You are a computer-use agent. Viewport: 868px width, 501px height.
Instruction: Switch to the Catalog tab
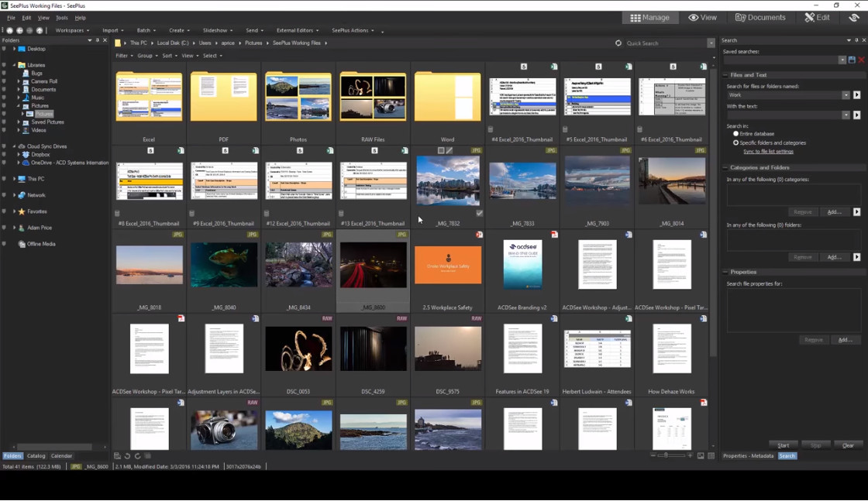point(36,456)
